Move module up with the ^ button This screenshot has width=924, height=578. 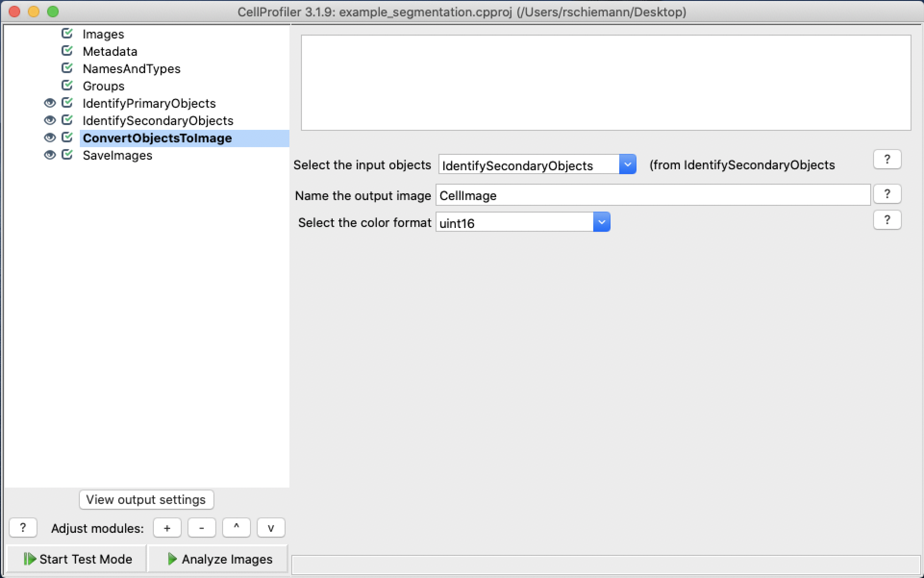[x=236, y=528]
